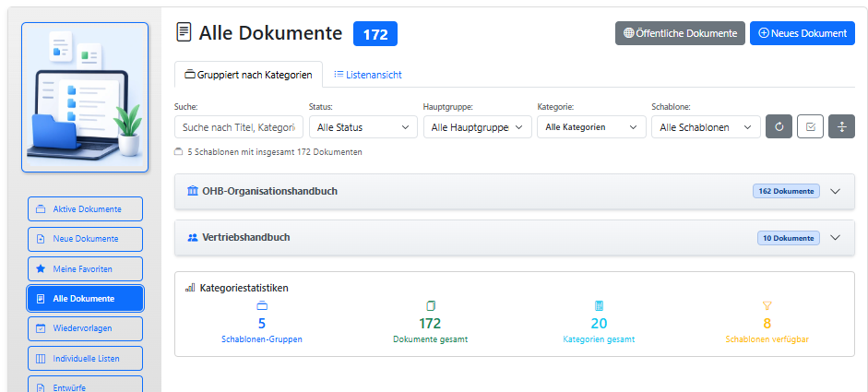Open Entwürfe in the sidebar
868x392 pixels.
point(85,385)
